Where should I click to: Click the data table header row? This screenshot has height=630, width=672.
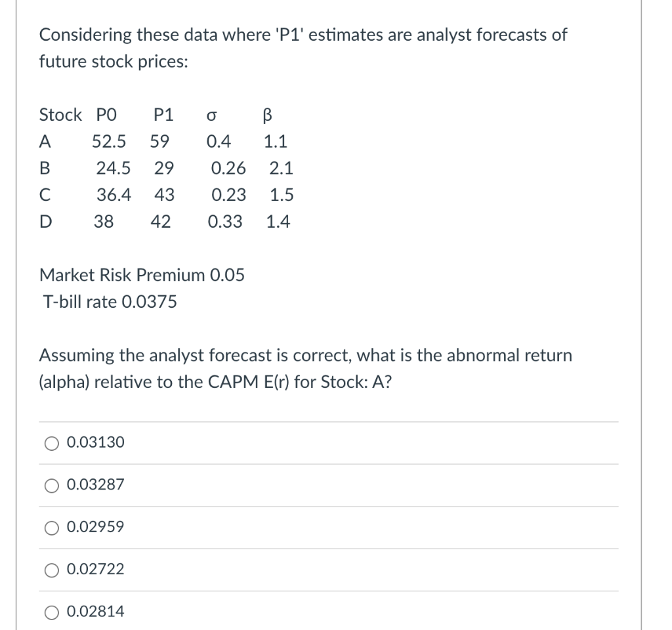coord(159,114)
